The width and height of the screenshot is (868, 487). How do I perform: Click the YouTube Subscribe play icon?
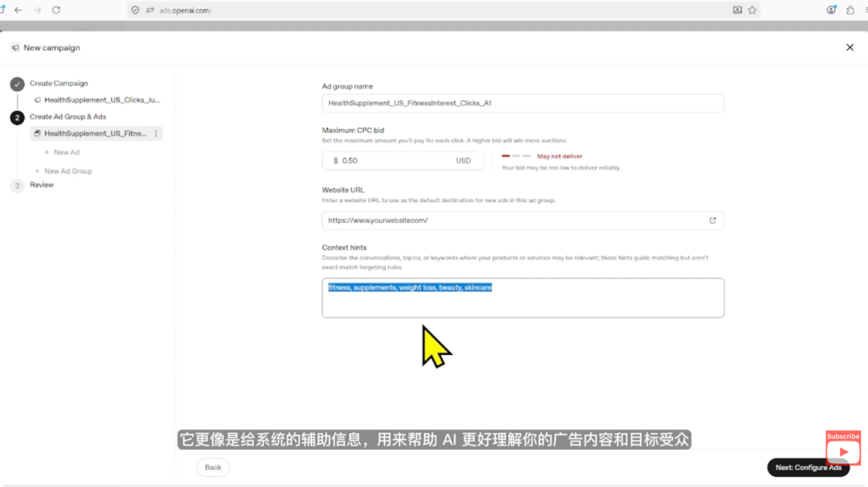pos(843,451)
